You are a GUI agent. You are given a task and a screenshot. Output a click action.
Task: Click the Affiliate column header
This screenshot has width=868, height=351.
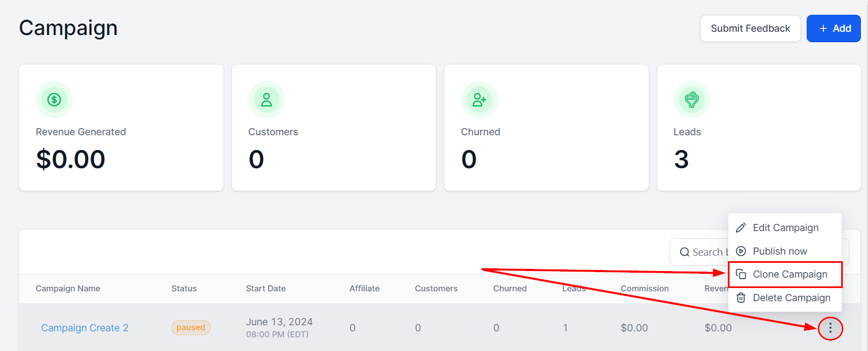click(x=364, y=289)
